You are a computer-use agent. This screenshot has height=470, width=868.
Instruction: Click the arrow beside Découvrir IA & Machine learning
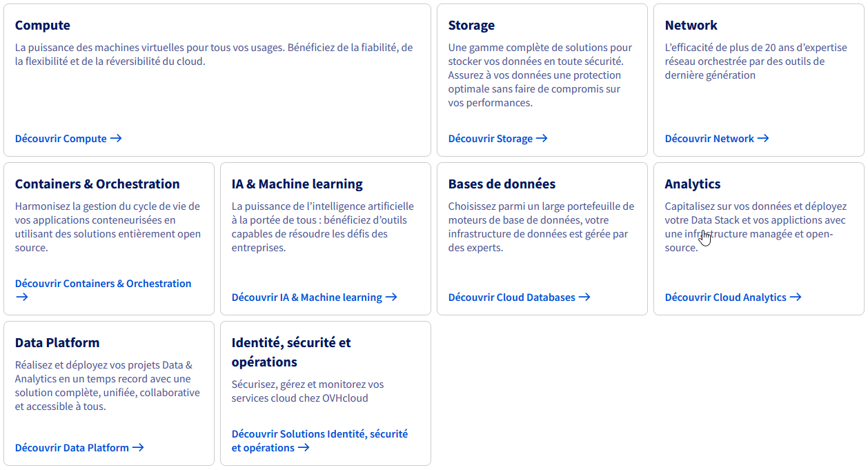coord(391,297)
